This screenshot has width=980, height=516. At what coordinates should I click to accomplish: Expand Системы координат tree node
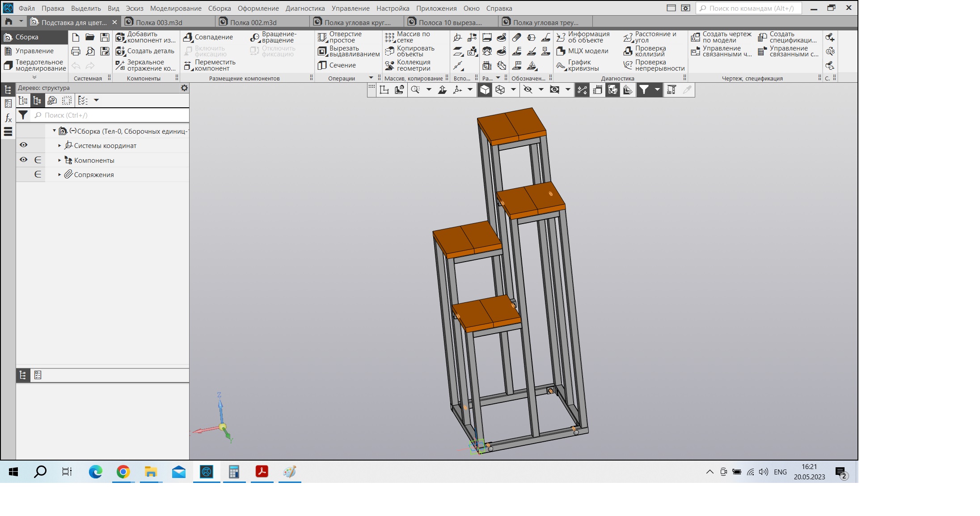click(x=59, y=146)
